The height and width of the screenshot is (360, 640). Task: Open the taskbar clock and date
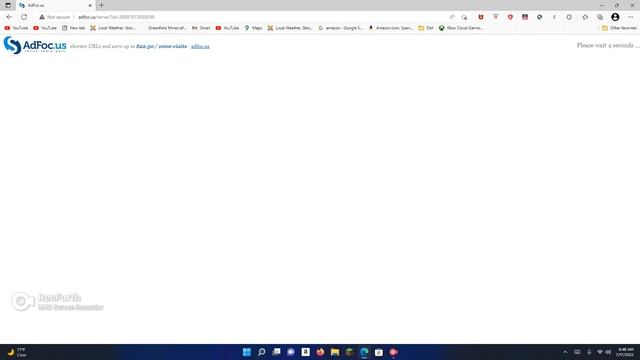click(626, 352)
